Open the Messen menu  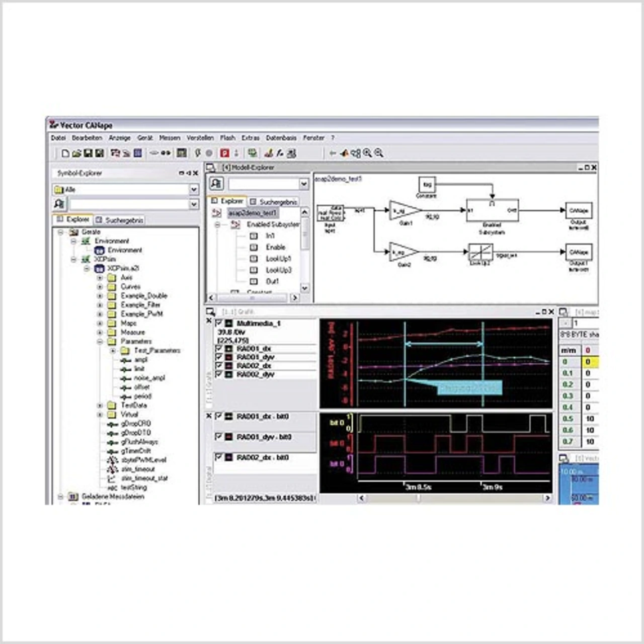(170, 138)
